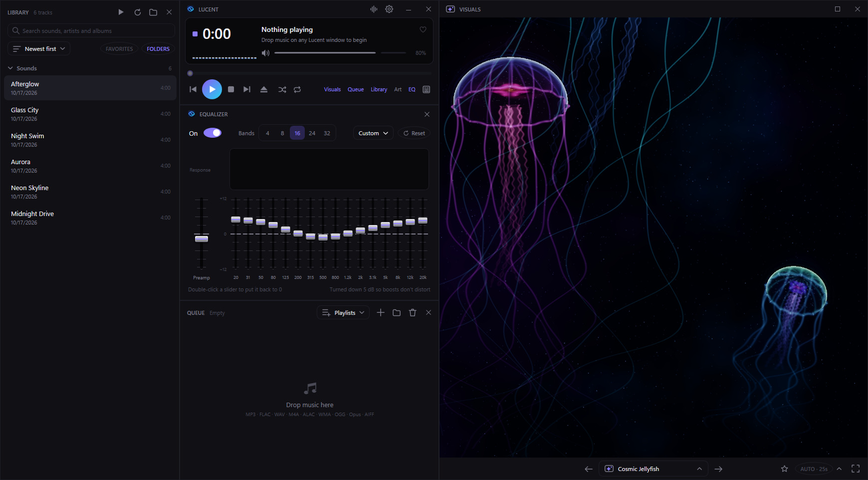Star the Cosmic Jellyfish visual as favorite
868x480 pixels.
click(785, 469)
